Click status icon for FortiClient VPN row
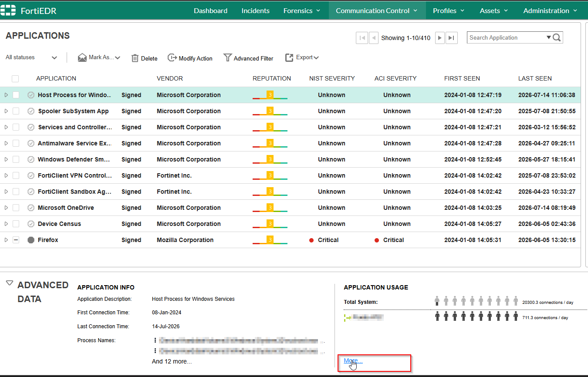 (31, 175)
